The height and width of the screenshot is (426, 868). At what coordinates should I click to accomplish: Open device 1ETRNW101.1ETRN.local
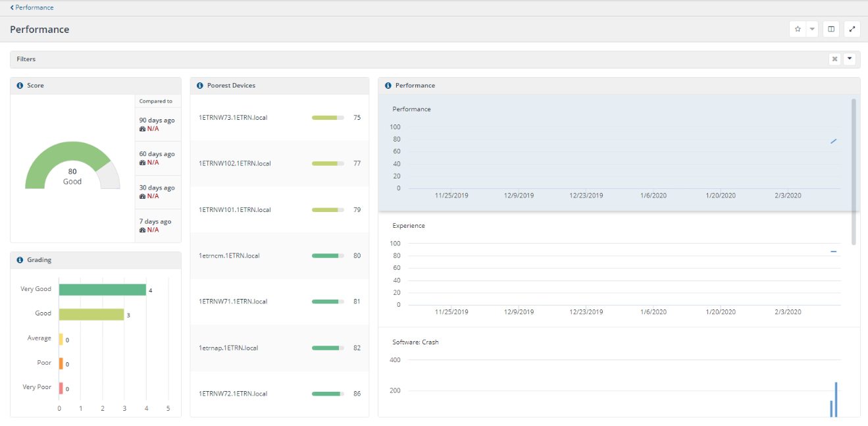tap(235, 209)
